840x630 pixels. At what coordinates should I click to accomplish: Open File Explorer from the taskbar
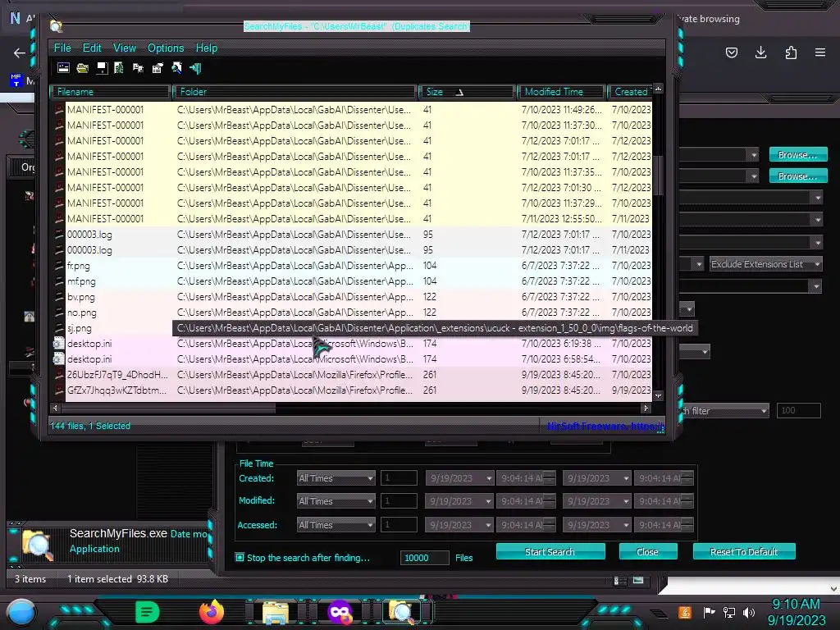point(276,612)
